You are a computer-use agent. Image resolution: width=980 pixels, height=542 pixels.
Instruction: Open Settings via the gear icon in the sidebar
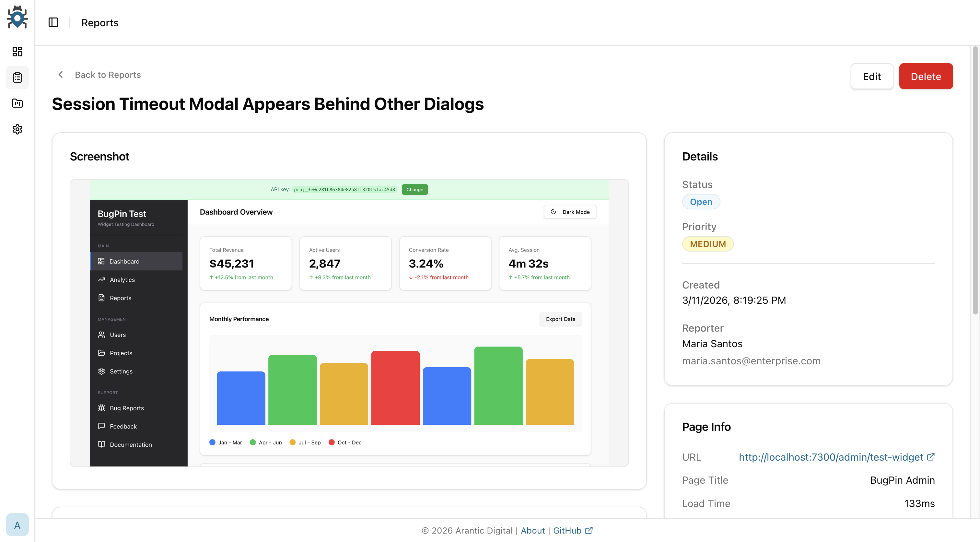tap(17, 129)
